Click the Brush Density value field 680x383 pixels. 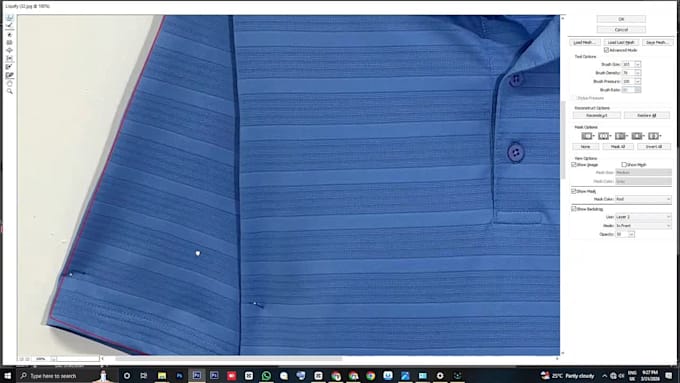(x=628, y=73)
